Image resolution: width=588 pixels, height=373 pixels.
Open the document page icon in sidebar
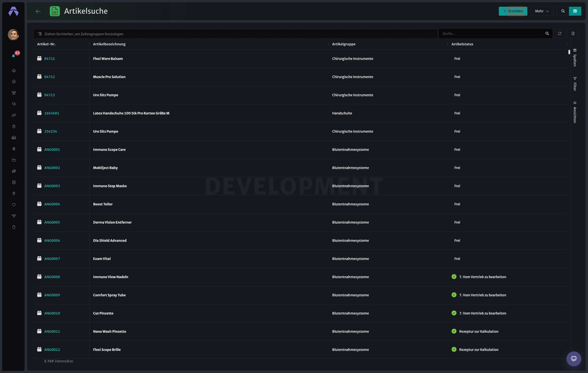click(14, 227)
